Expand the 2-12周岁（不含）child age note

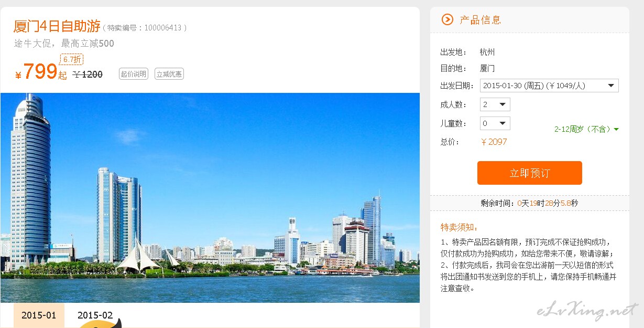click(586, 129)
